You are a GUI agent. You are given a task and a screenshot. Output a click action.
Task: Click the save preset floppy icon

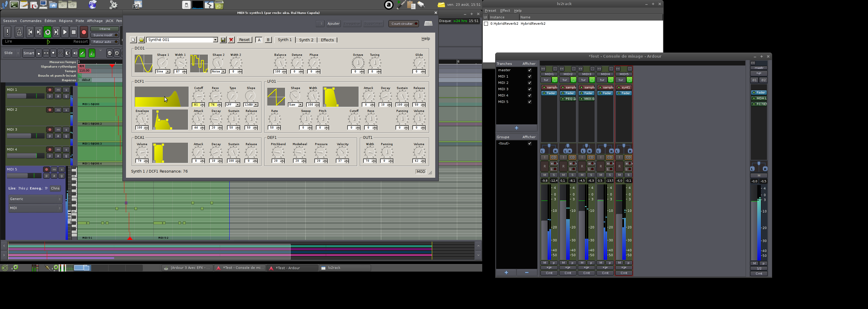[x=223, y=40]
